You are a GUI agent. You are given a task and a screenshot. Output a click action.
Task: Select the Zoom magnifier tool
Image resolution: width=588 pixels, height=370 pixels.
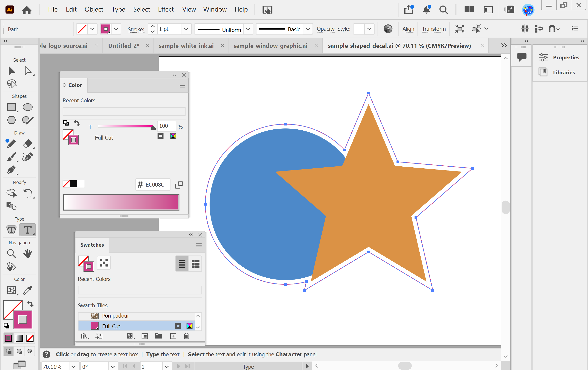pyautogui.click(x=11, y=253)
